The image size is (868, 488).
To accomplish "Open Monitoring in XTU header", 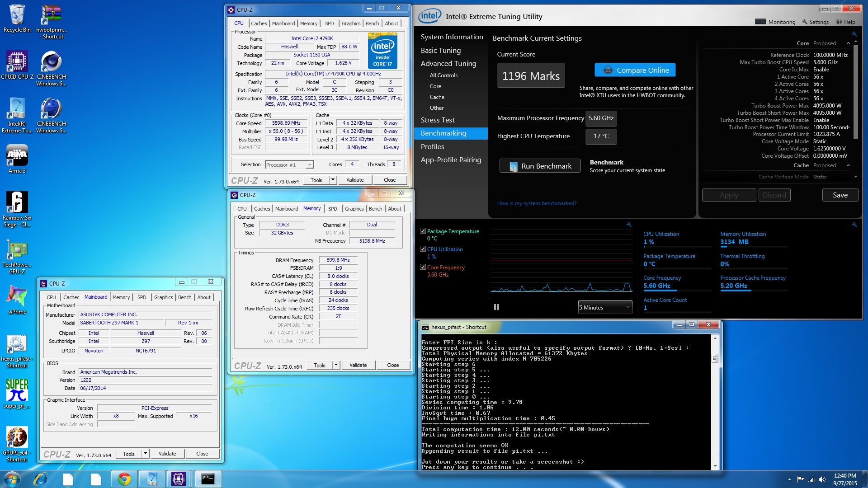I will click(x=775, y=22).
